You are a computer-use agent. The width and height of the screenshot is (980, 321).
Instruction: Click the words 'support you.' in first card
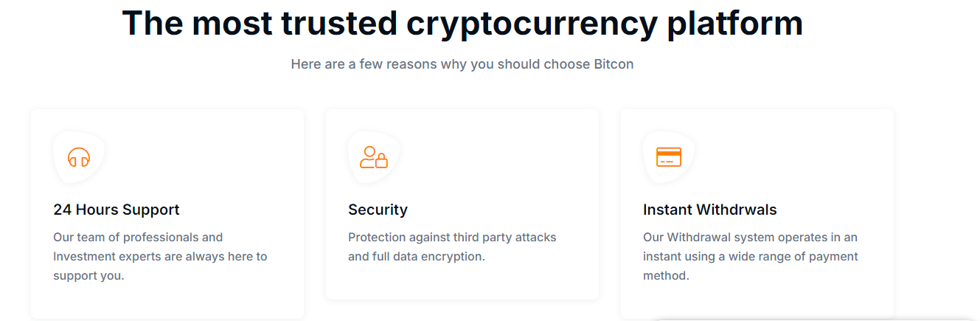88,276
